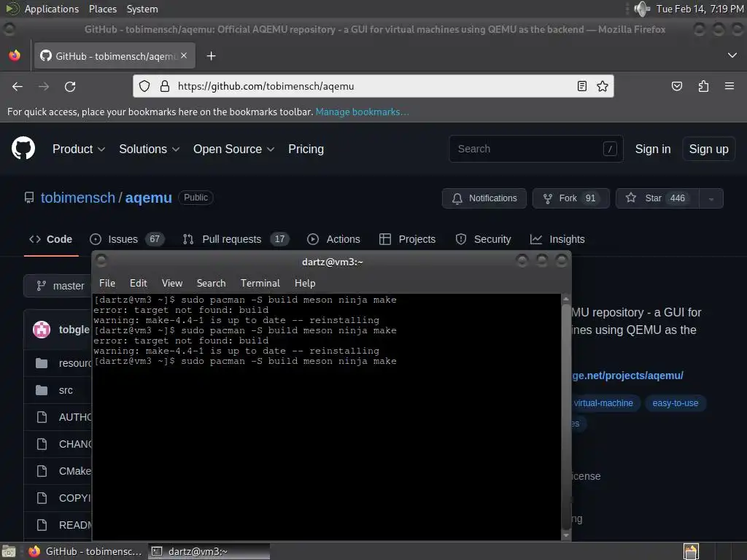Click the CMake file icon

[42, 471]
